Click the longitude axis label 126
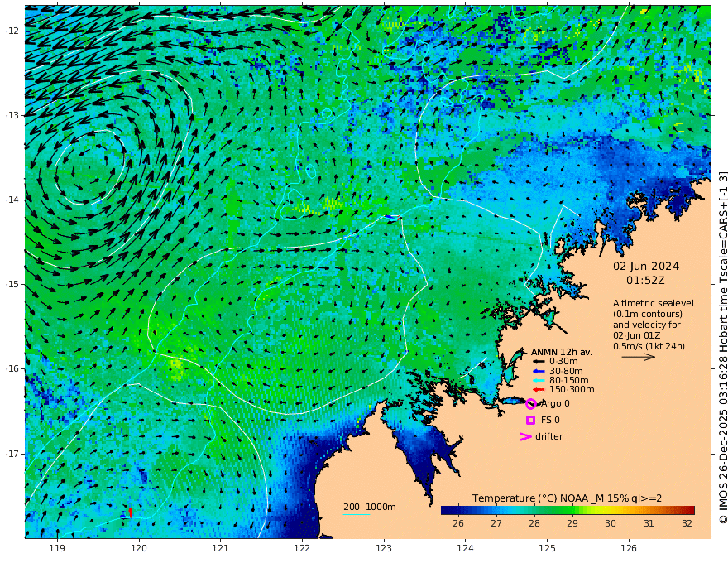The height and width of the screenshot is (563, 728). [x=629, y=549]
